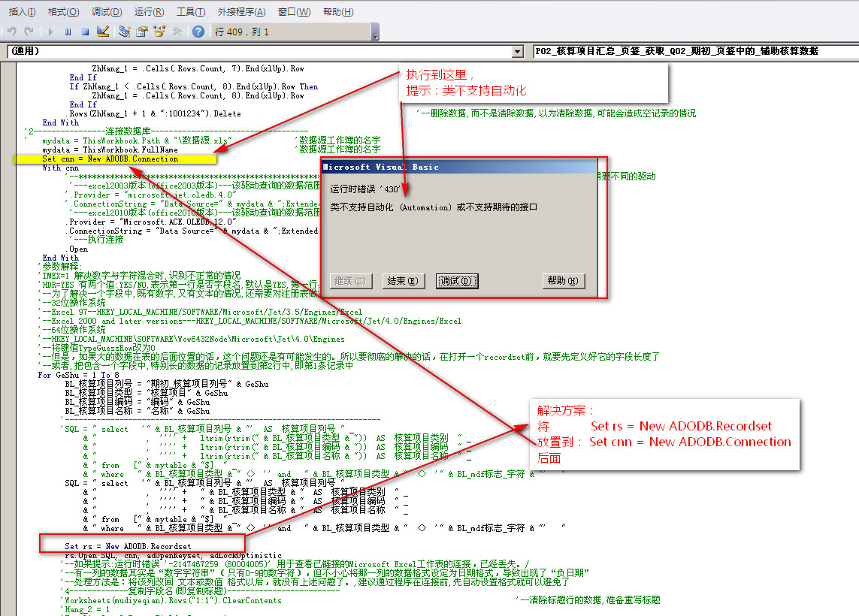Click the 结束(E) button in error dialog
Screen dimensions: 859x616
(404, 281)
